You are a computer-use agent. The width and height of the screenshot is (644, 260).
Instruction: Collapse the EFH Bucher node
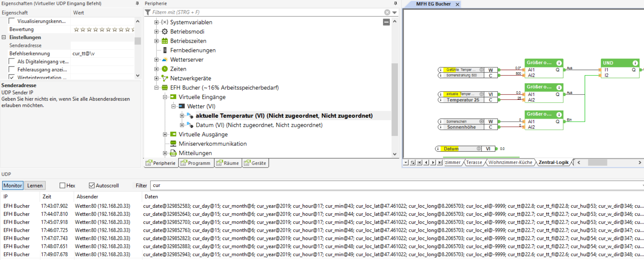tap(156, 88)
